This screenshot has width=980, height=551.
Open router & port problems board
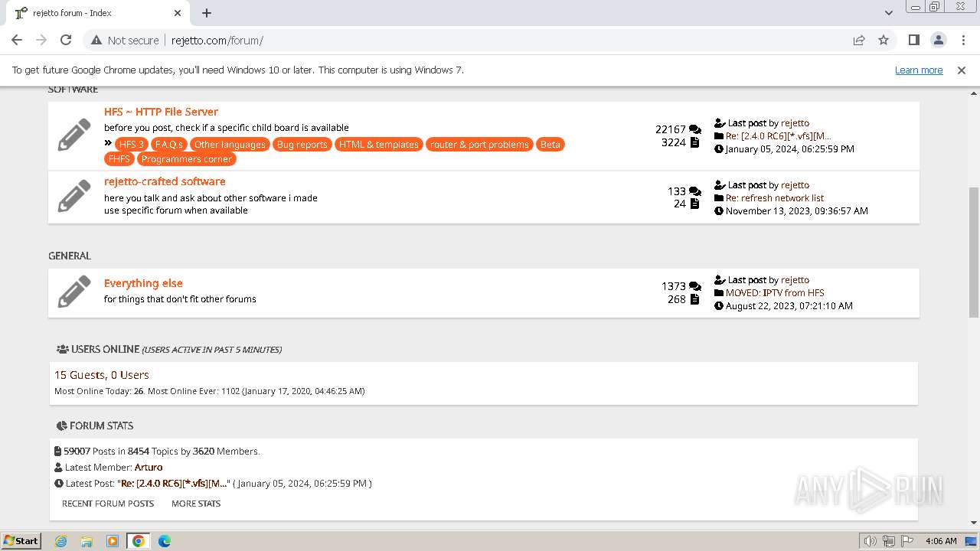coord(479,145)
